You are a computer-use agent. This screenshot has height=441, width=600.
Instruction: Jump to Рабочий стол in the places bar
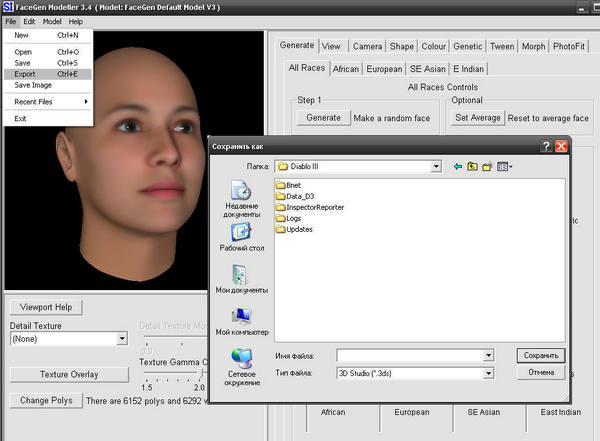pyautogui.click(x=241, y=237)
